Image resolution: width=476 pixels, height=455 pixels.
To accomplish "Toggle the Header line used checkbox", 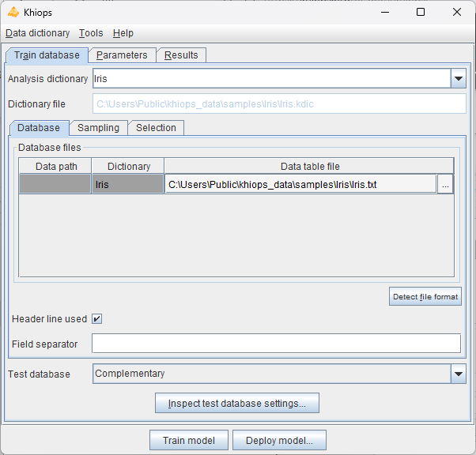I will (x=96, y=319).
